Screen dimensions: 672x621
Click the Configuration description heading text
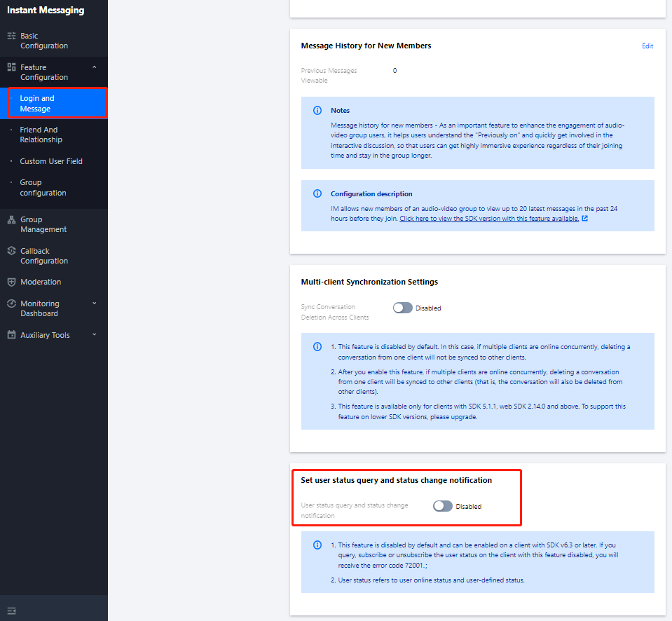[371, 193]
